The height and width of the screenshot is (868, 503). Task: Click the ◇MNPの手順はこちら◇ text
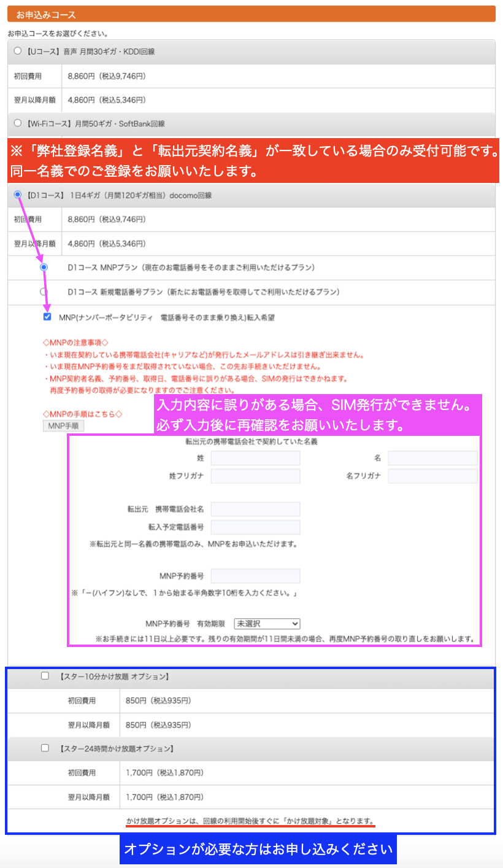[83, 414]
